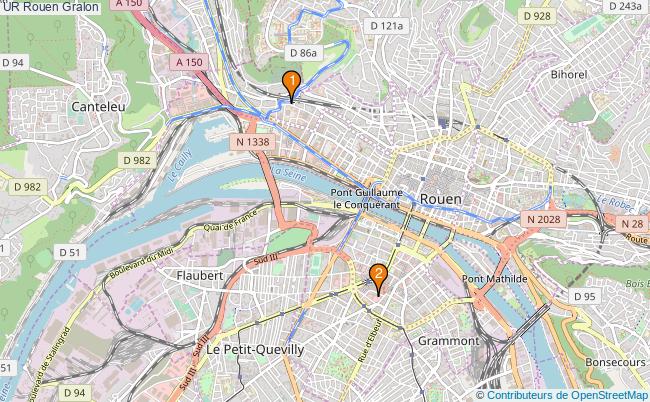Click the Le Petit-Quevilly label

tap(255, 349)
